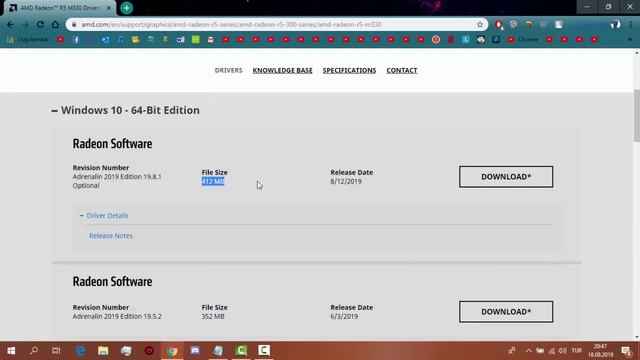Open the CONTACT section
Screen dimensions: 640x360
point(402,70)
